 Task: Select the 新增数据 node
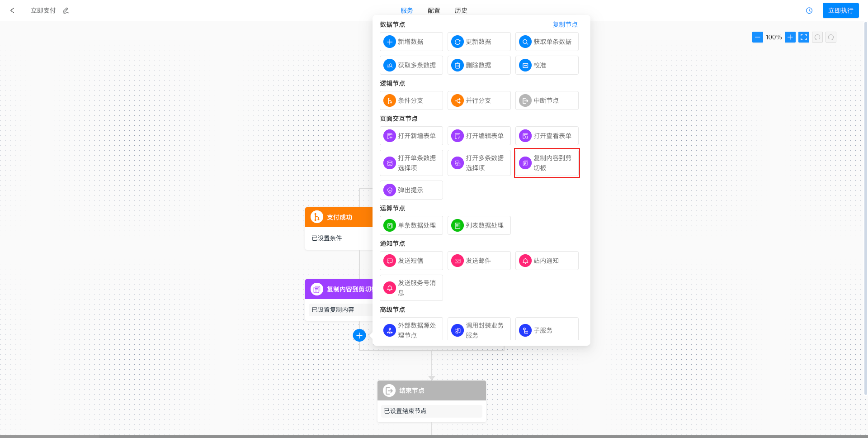411,42
